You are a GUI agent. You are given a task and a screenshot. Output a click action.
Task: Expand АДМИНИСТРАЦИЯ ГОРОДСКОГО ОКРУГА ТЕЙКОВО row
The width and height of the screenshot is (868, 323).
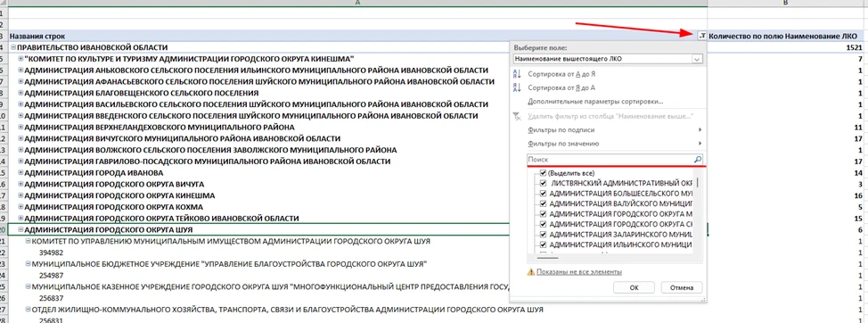21,219
